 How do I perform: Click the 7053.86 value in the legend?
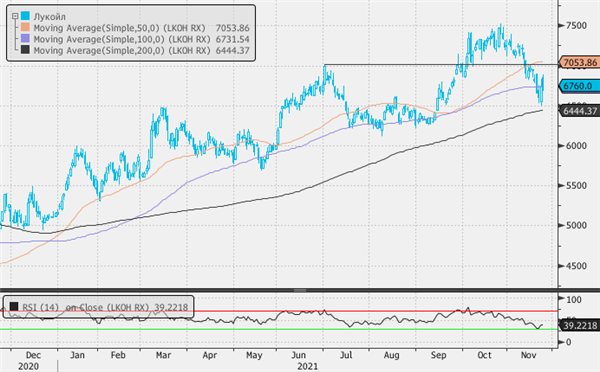click(x=232, y=28)
